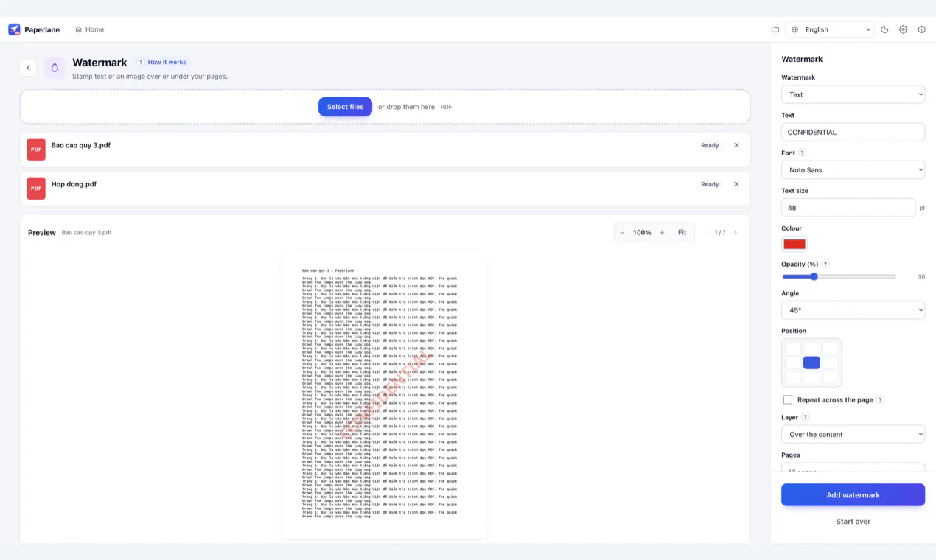Screen dimensions: 936x560
Task: Click the Paperlane logo icon
Action: (14, 29)
